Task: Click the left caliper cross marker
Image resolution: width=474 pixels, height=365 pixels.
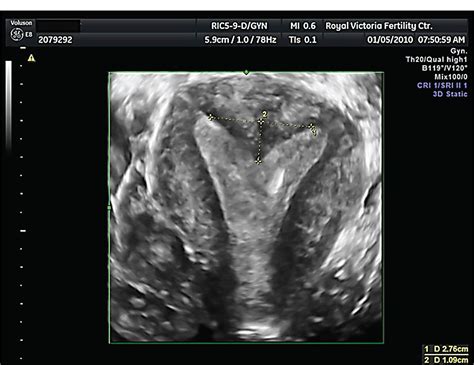Action: coord(210,117)
